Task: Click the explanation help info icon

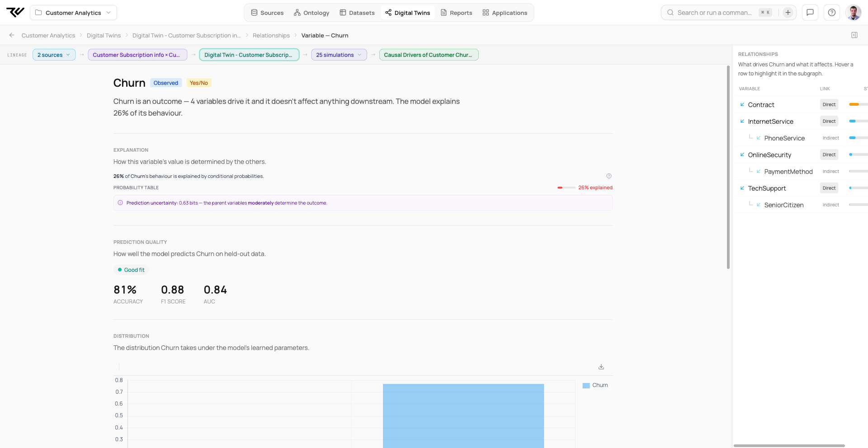Action: point(609,176)
